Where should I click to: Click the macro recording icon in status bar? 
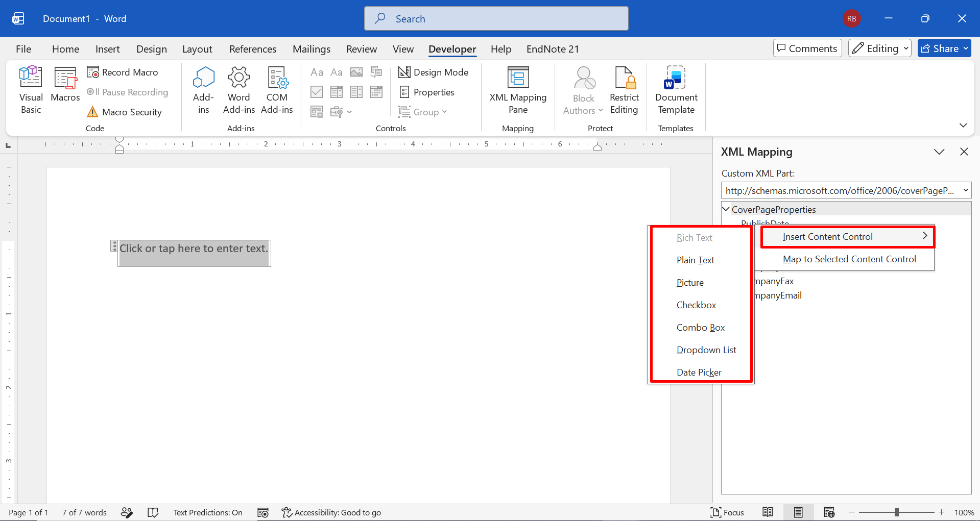tap(263, 512)
